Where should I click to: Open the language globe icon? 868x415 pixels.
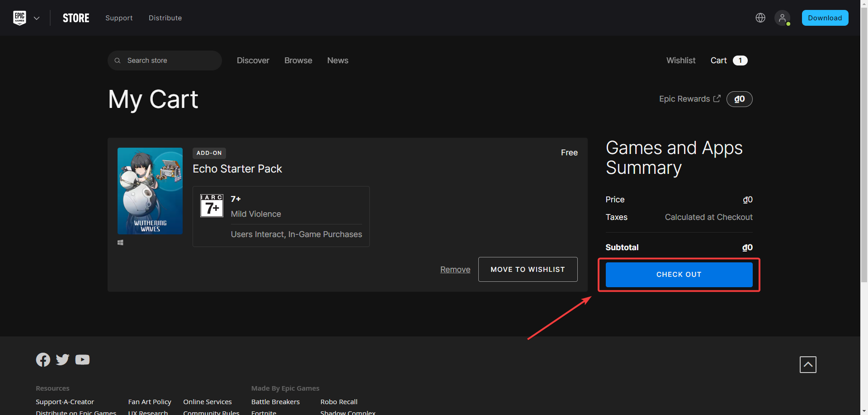[x=760, y=18]
